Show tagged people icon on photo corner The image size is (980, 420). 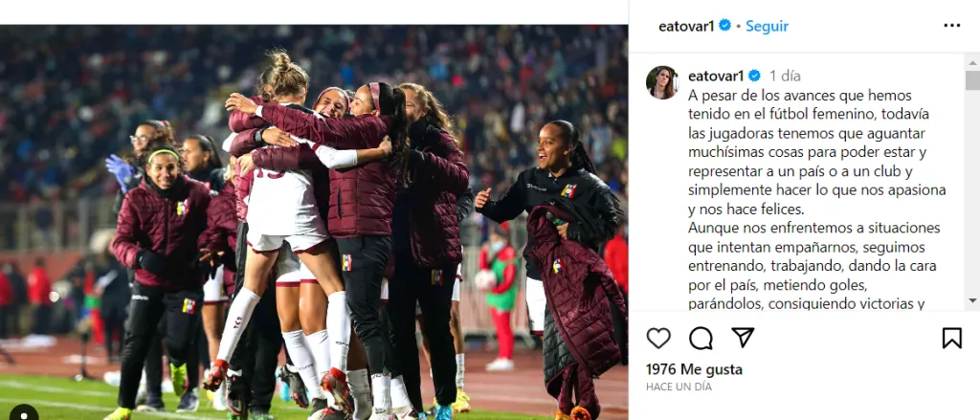click(24, 413)
